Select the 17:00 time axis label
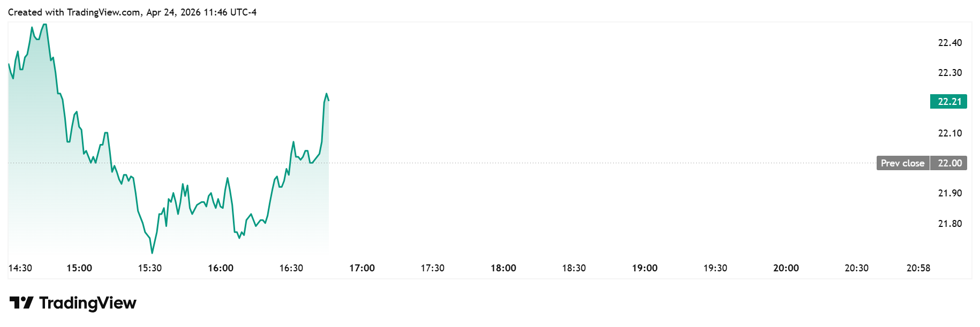Viewport: 980px width, 327px height. coord(362,268)
